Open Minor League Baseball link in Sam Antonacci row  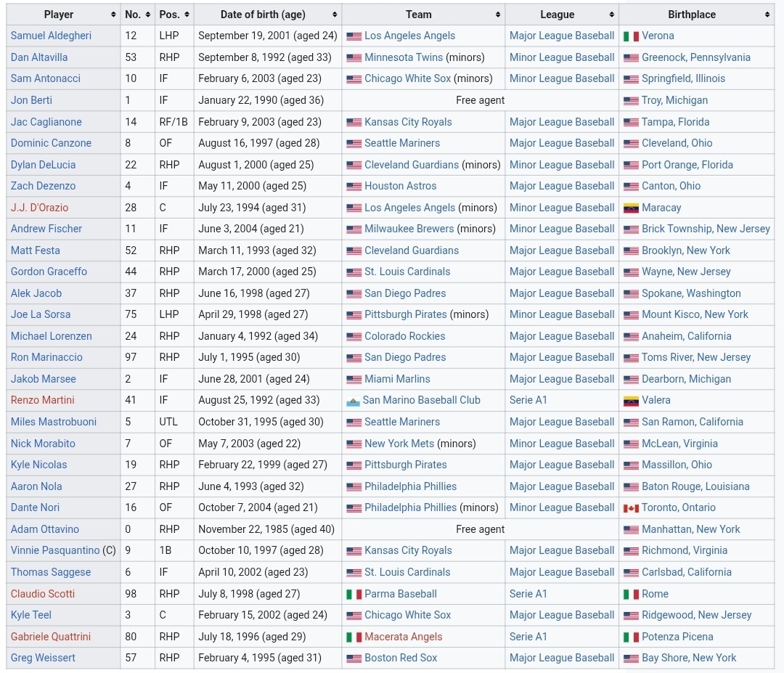(562, 78)
